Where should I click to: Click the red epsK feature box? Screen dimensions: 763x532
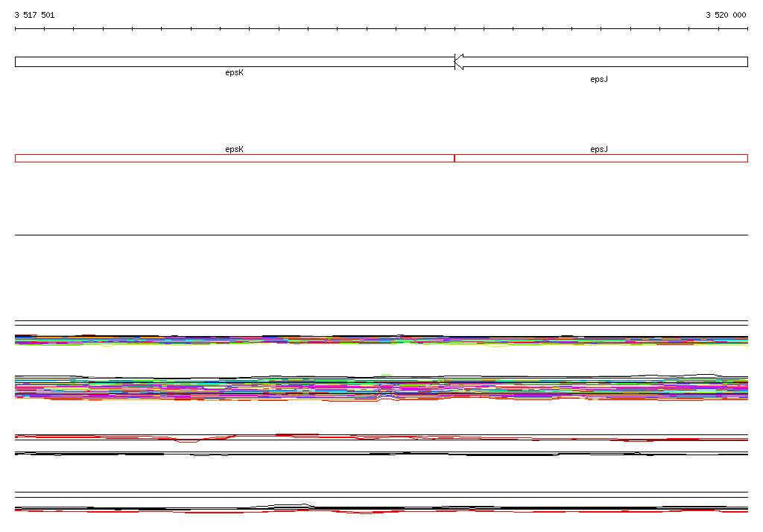tap(235, 158)
